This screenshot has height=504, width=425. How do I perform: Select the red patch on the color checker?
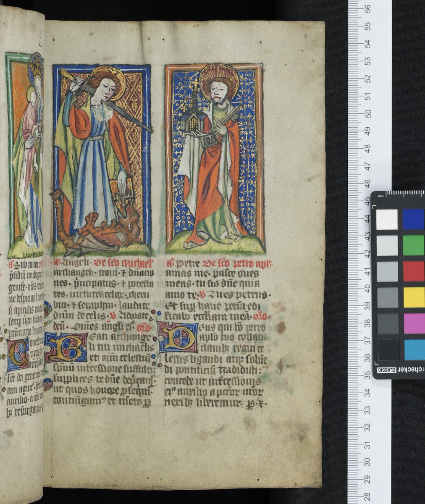pos(414,271)
